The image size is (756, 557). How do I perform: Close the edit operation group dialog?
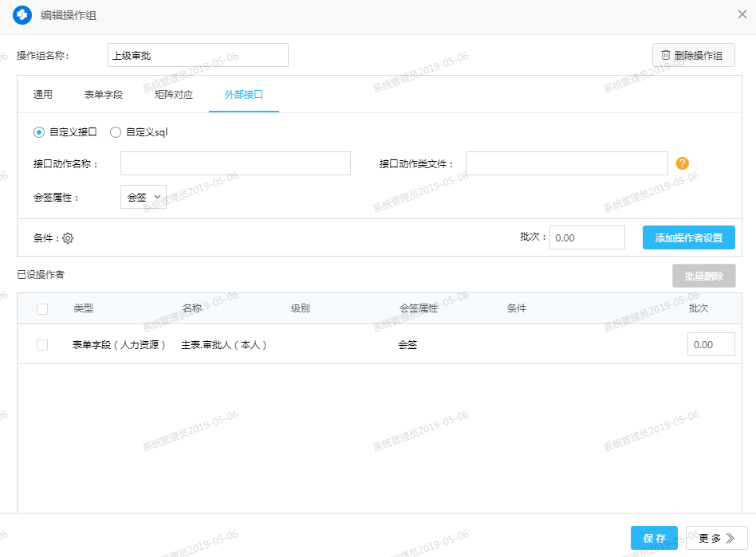(742, 14)
